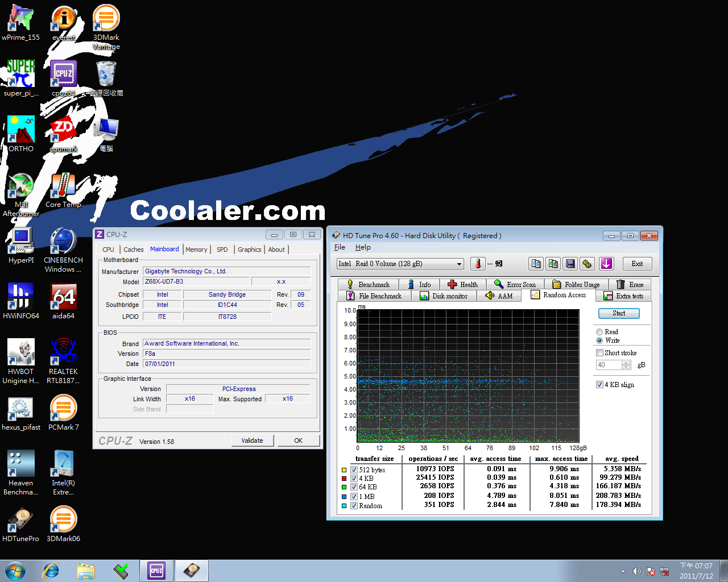Switch to the Health tab in HD Tune

click(462, 285)
